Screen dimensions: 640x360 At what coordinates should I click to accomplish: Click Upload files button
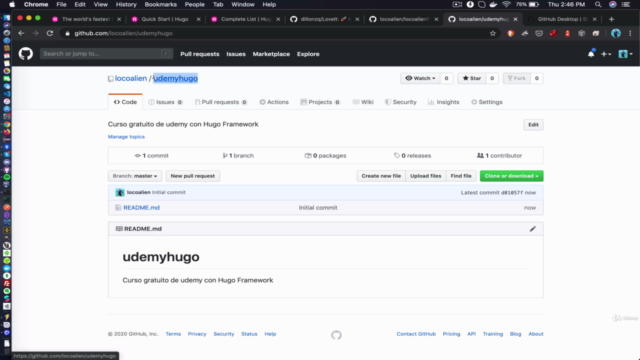426,176
